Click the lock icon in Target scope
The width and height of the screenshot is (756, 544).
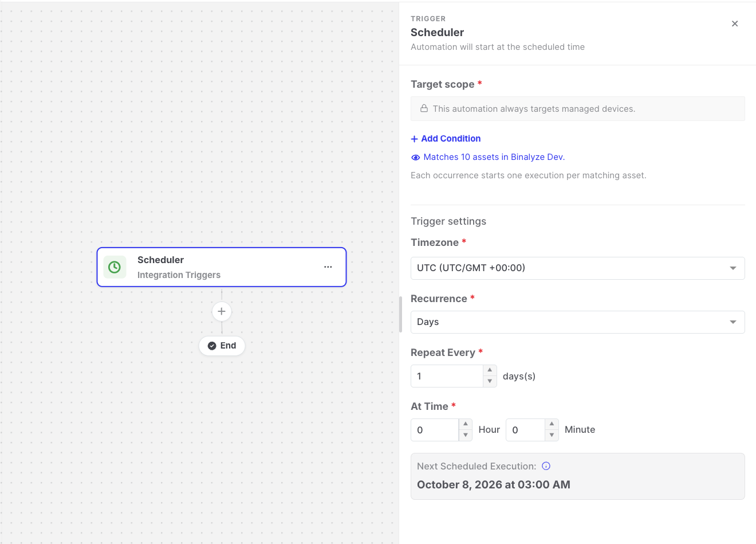pos(424,108)
